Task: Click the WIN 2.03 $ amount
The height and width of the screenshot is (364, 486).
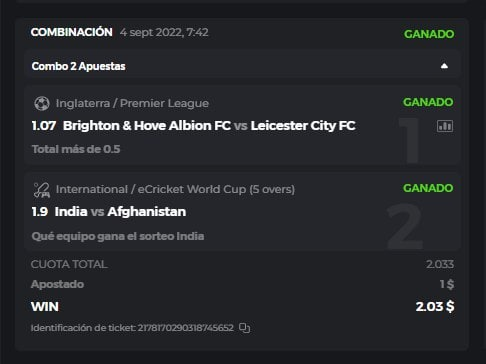Action: (435, 306)
